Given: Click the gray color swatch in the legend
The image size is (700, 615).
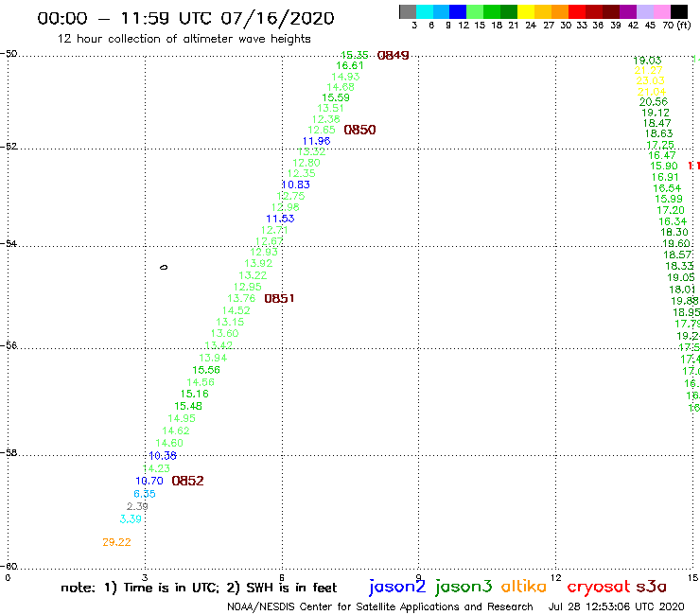Looking at the screenshot, I should coord(408,11).
